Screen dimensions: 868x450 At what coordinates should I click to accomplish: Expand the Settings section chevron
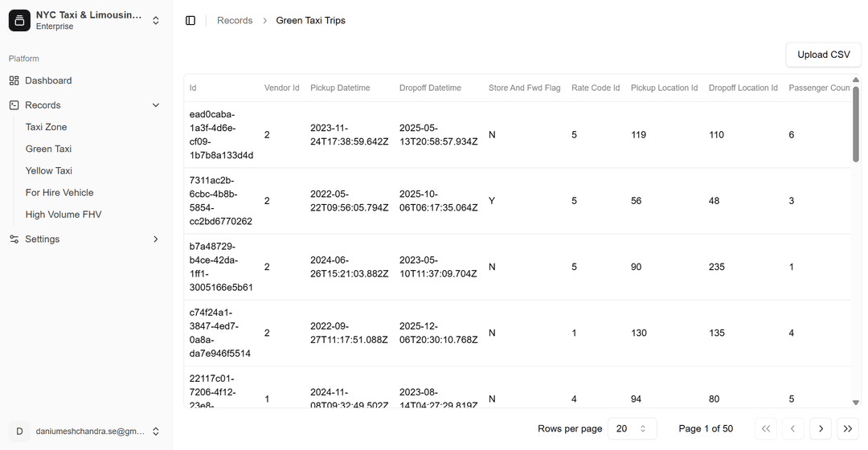[x=156, y=239]
